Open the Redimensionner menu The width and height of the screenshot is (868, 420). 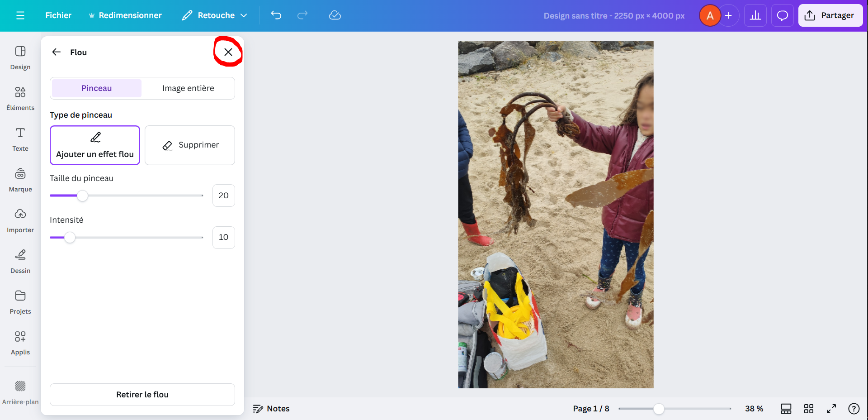click(x=125, y=15)
